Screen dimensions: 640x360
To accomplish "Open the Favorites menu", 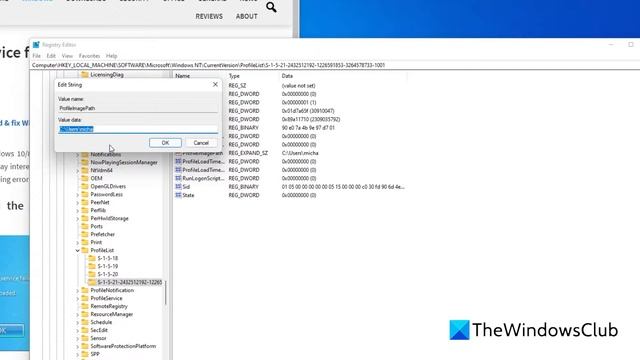I will click(89, 56).
